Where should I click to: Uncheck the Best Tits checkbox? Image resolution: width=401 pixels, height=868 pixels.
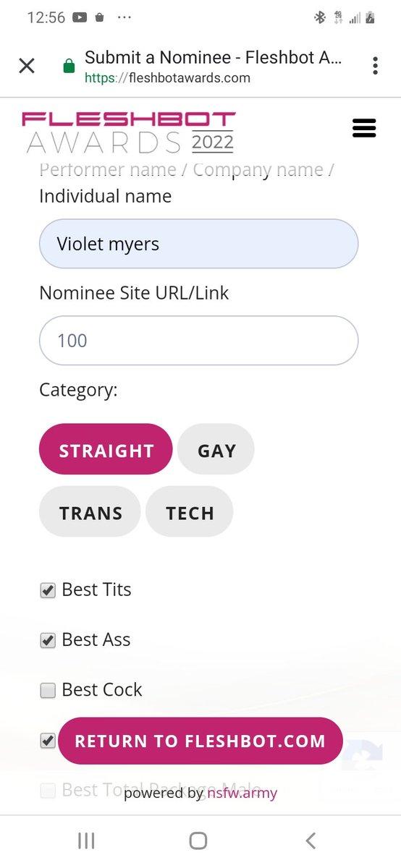tap(48, 591)
